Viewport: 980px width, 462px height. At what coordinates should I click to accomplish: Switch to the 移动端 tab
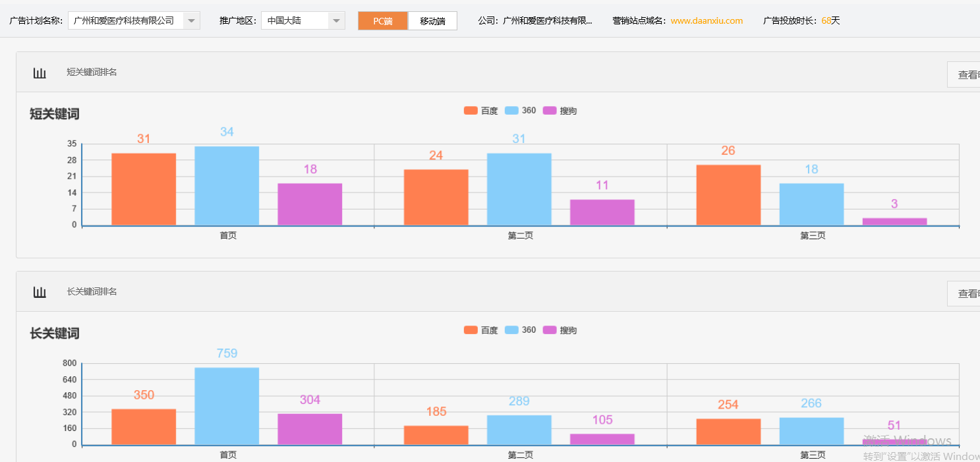[x=432, y=20]
